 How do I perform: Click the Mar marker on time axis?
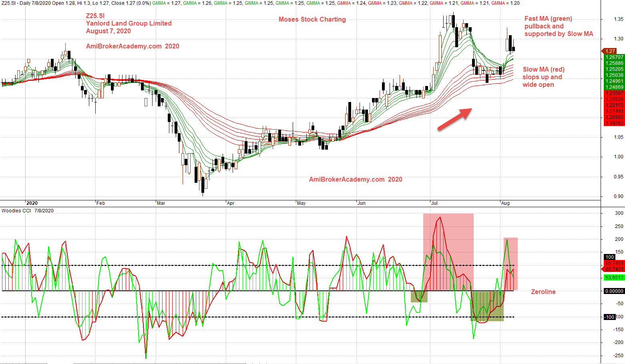coord(161,203)
